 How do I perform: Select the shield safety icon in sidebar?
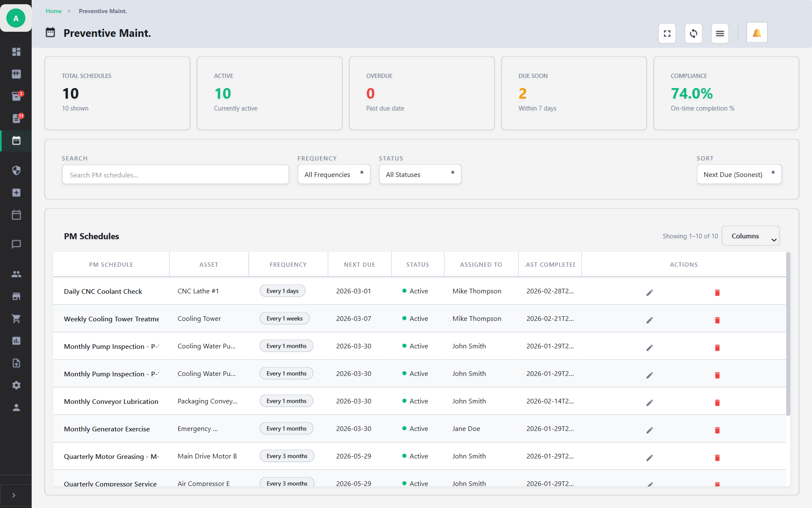[x=16, y=171]
